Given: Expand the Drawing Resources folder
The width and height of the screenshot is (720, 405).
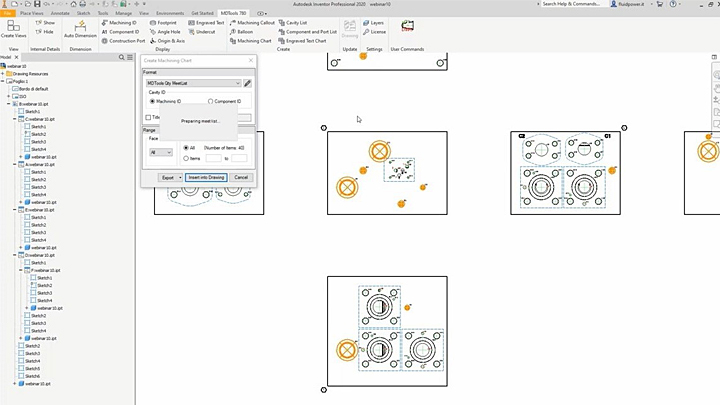Looking at the screenshot, I should [x=3, y=74].
